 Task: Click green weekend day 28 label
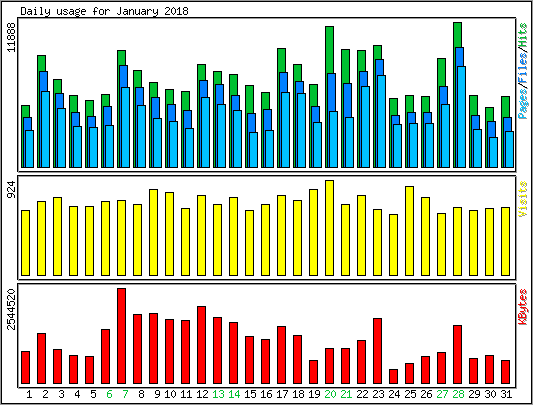pos(458,394)
